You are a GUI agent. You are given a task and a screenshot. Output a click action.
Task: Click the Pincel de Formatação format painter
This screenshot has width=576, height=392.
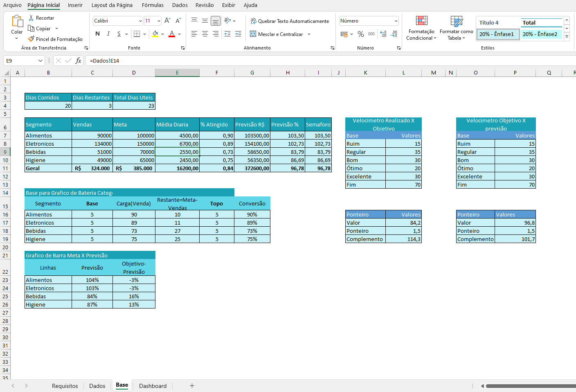55,39
